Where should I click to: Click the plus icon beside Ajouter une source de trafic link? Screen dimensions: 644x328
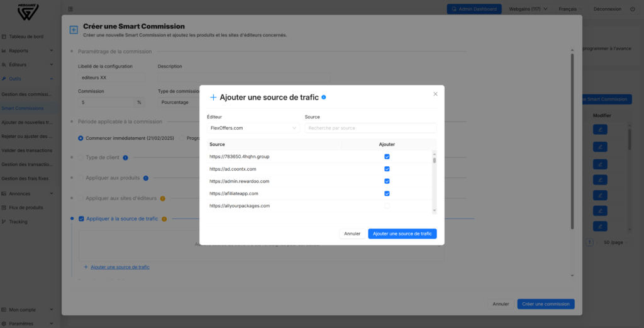86,267
